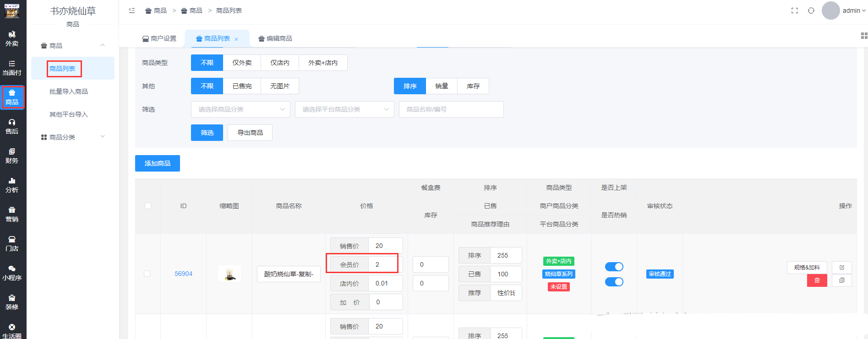
Task: Enter fullscreen mode with the header icon
Action: coord(795,11)
